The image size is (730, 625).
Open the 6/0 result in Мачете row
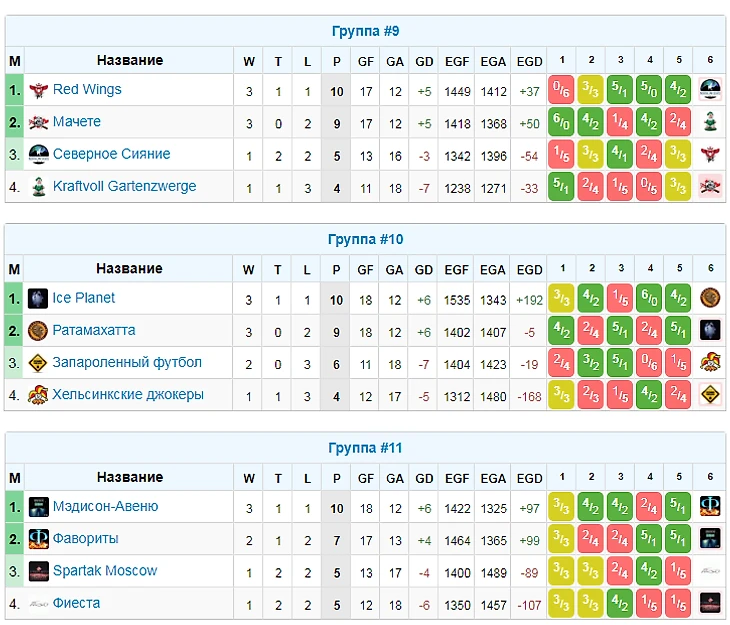[x=562, y=122]
